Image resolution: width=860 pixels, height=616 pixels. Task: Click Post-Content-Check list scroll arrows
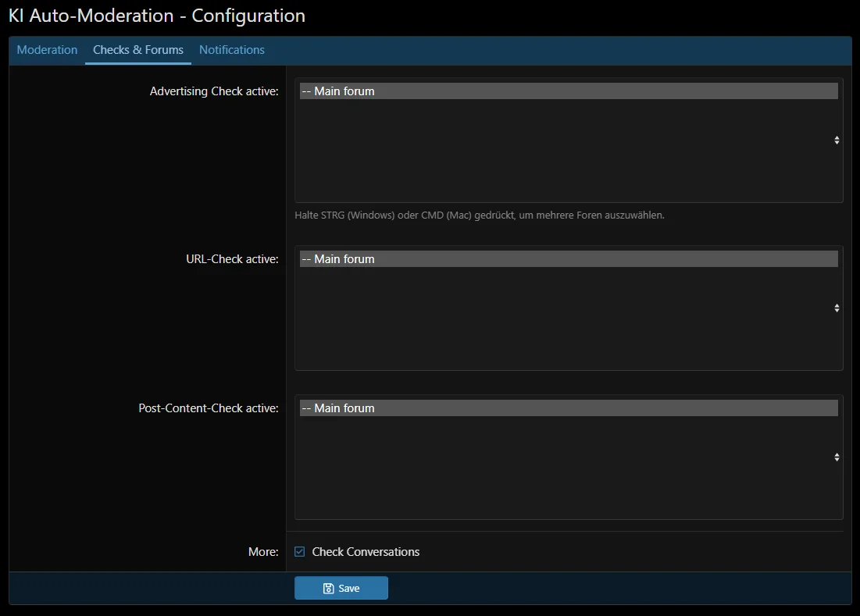pyautogui.click(x=837, y=457)
